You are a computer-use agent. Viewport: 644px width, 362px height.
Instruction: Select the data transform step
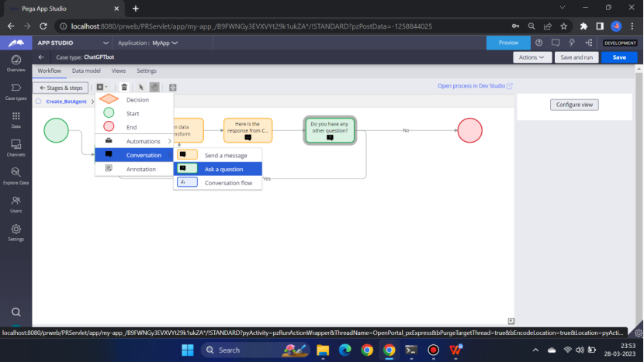click(189, 130)
